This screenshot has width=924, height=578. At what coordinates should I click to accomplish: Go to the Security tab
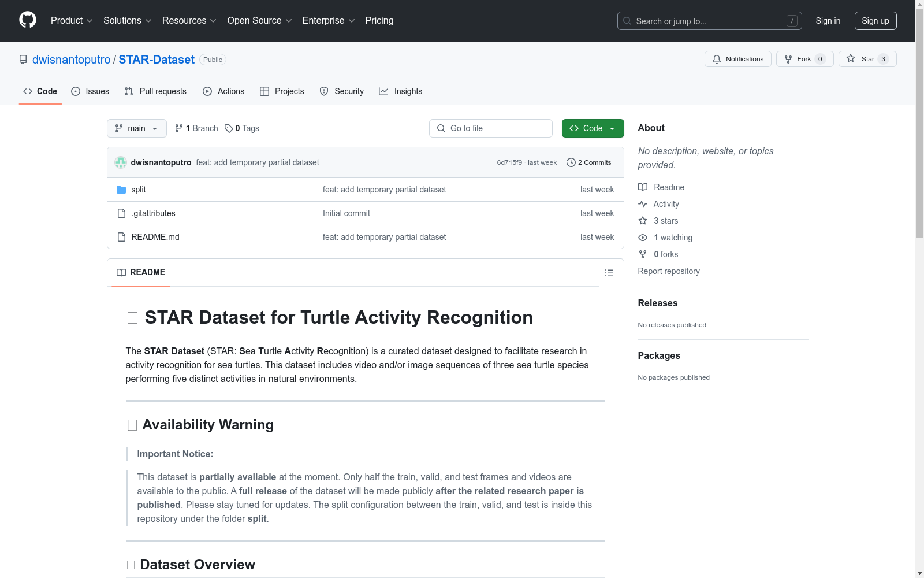point(342,91)
